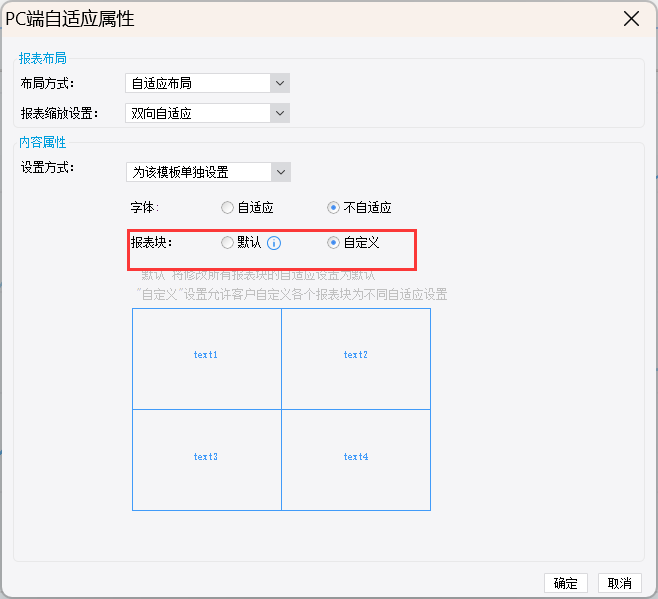Click the 报表布局 section heading
Viewport: 658px width, 599px height.
(x=42, y=58)
